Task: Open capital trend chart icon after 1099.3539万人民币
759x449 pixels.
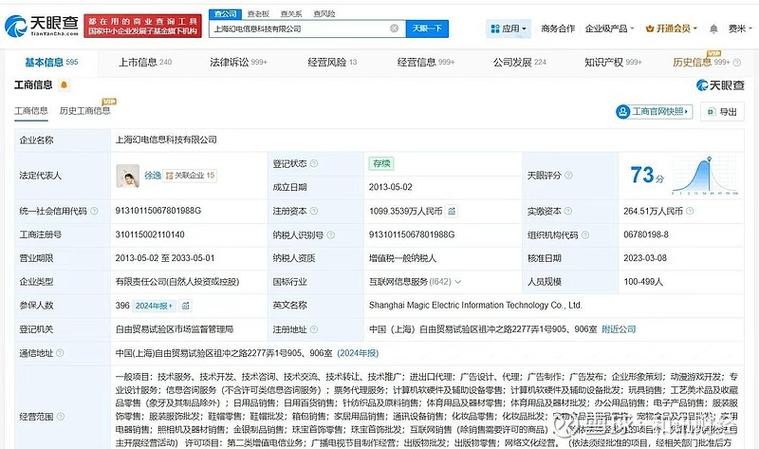Action: (451, 211)
